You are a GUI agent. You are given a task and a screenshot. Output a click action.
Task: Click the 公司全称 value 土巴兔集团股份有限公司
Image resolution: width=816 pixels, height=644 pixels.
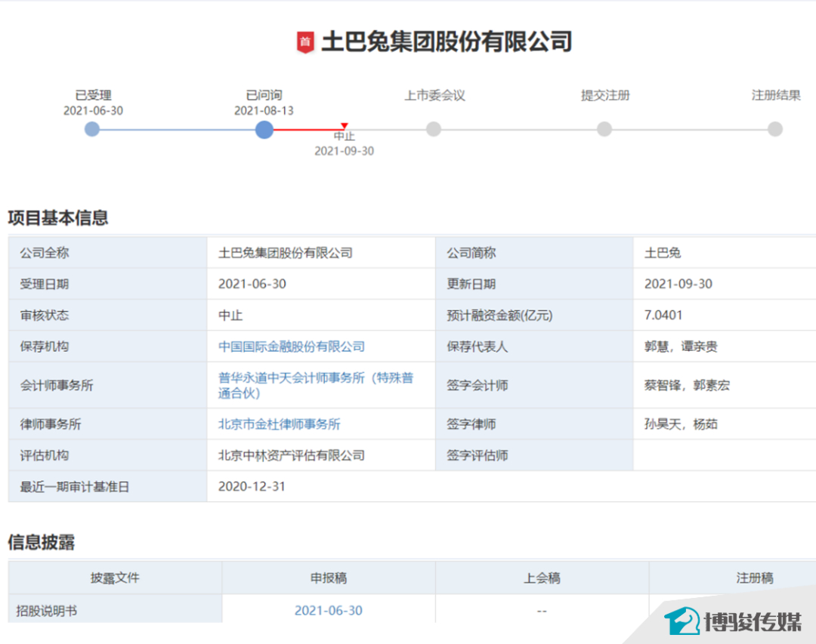(x=285, y=253)
